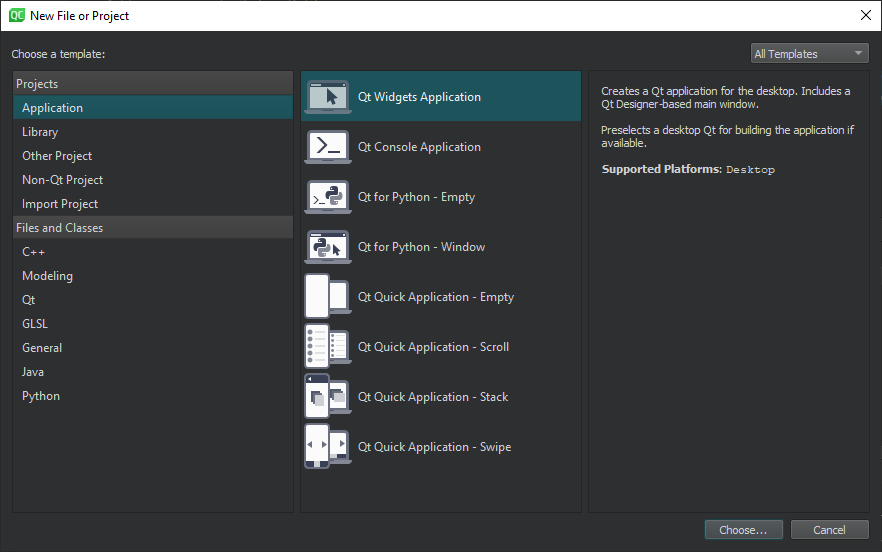882x552 pixels.
Task: Cancel the New File or Project dialog
Action: click(x=830, y=530)
